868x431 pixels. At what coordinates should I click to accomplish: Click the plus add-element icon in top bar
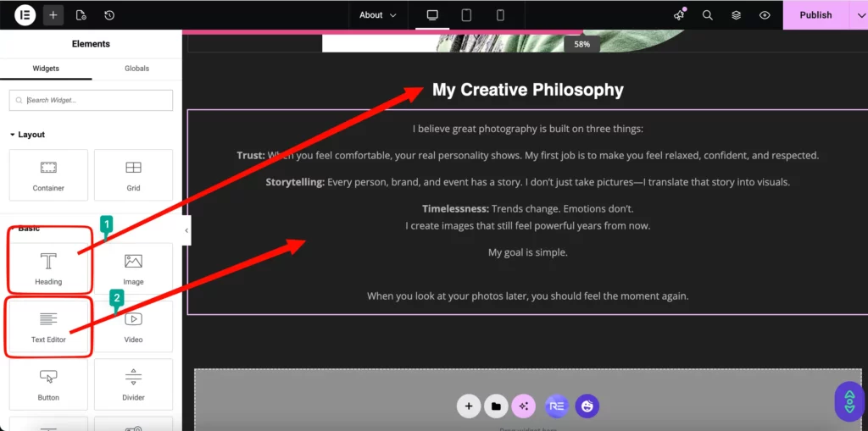click(53, 15)
